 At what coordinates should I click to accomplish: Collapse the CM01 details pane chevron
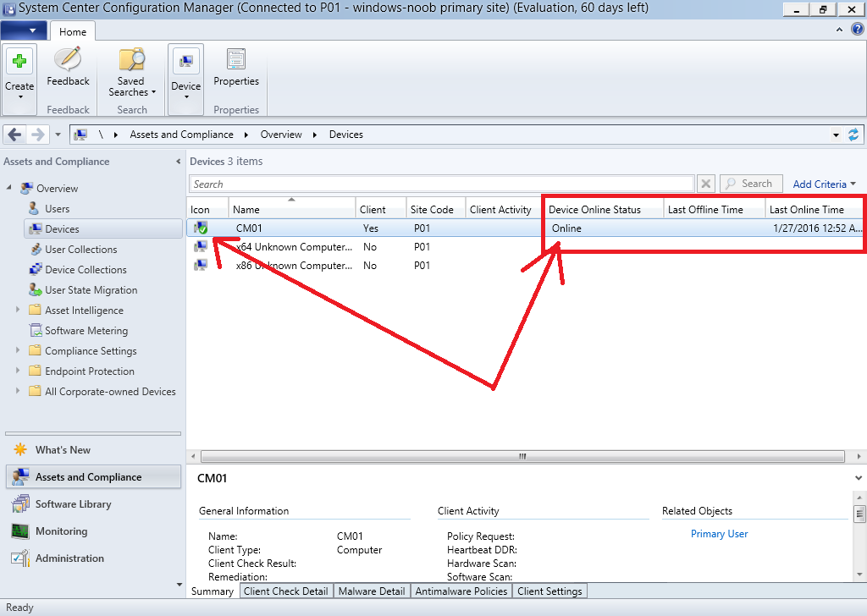pyautogui.click(x=859, y=478)
